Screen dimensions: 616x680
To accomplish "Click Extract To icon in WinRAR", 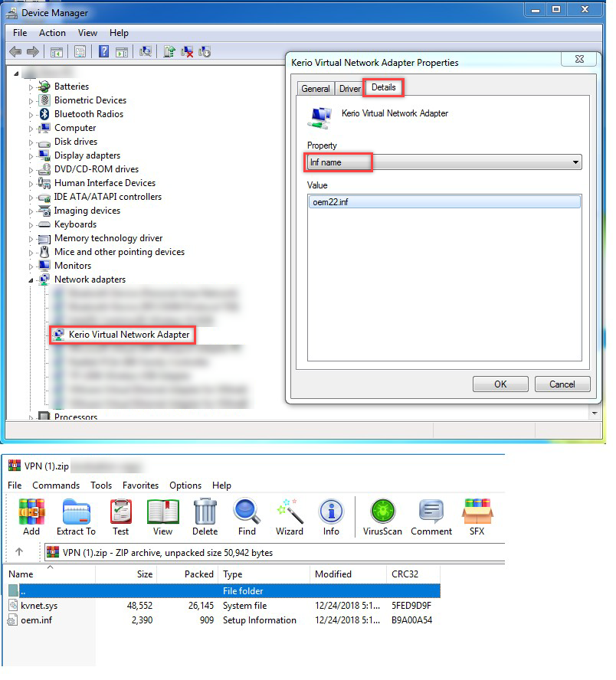I will (77, 517).
